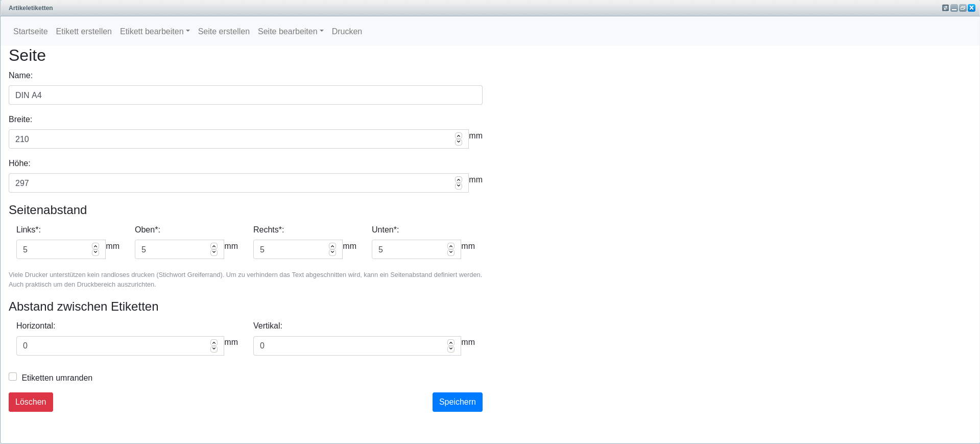Click the red Löschen button
Image resolution: width=980 pixels, height=444 pixels.
click(x=31, y=402)
